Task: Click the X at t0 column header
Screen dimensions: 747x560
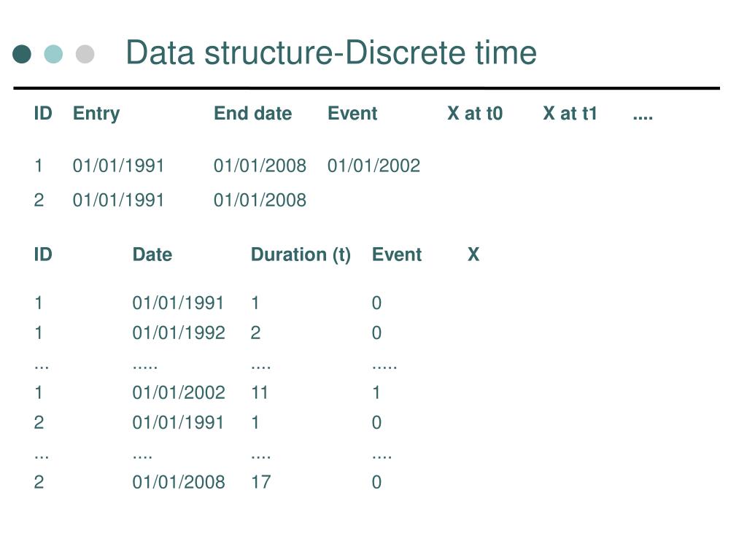Action: click(474, 113)
